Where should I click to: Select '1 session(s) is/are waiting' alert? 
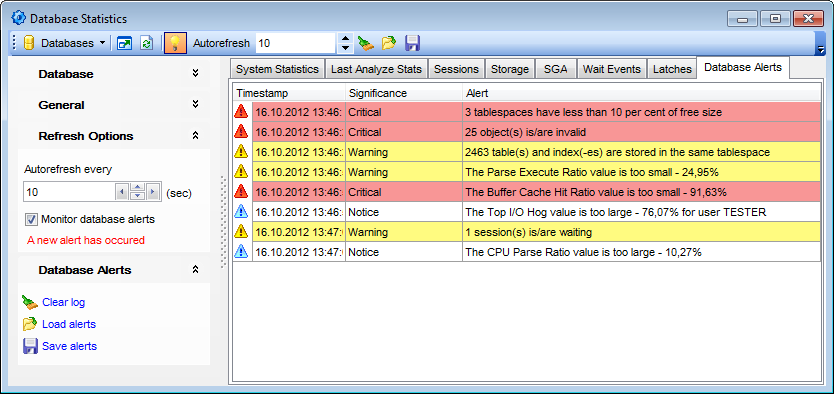pyautogui.click(x=528, y=232)
